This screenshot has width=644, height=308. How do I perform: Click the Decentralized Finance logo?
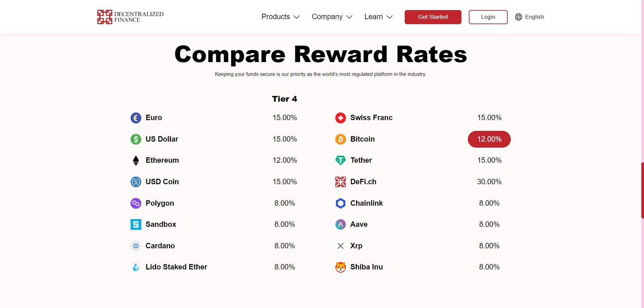click(130, 17)
